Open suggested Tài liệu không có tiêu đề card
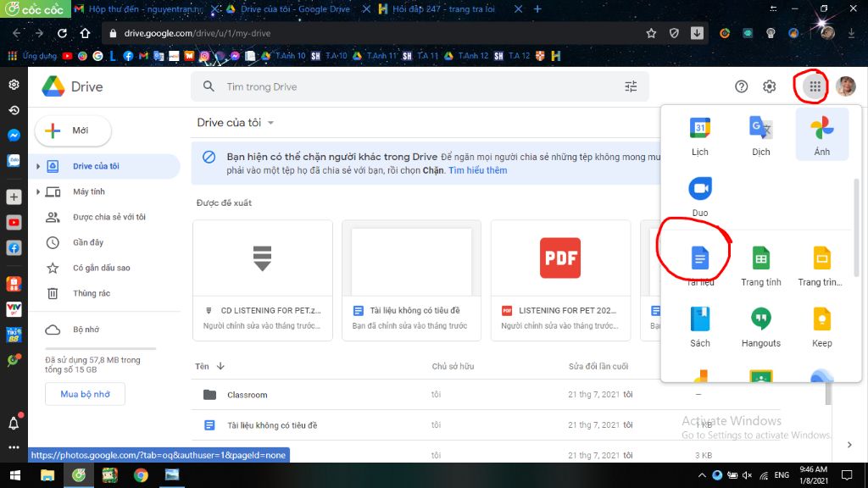The width and height of the screenshot is (868, 488). [x=411, y=280]
